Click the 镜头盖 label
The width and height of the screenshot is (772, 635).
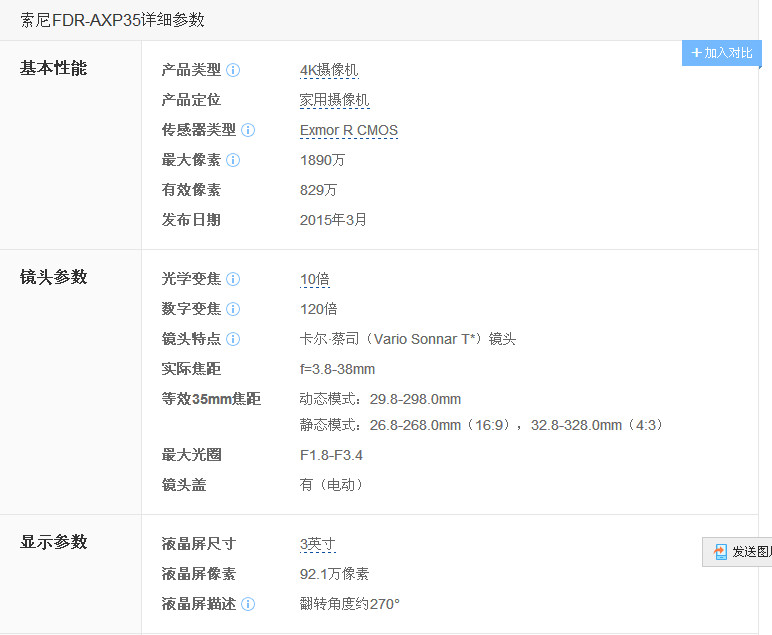tap(184, 485)
